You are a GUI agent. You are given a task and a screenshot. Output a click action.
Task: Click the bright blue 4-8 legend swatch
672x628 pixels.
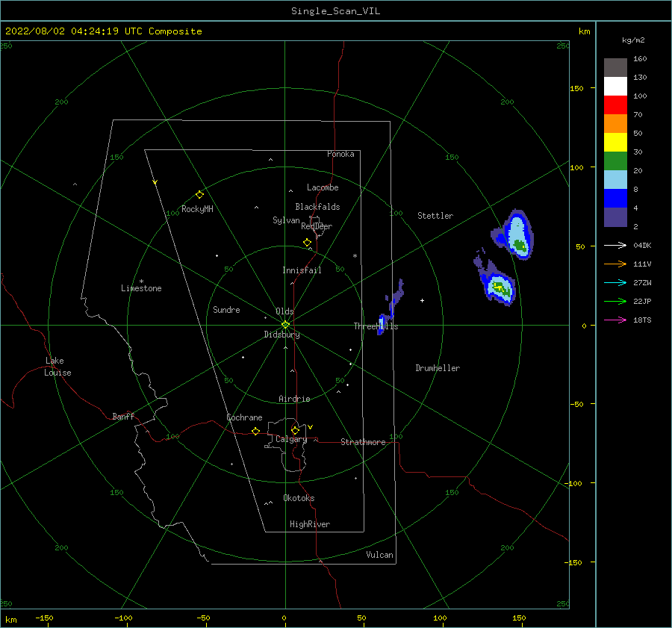[615, 198]
